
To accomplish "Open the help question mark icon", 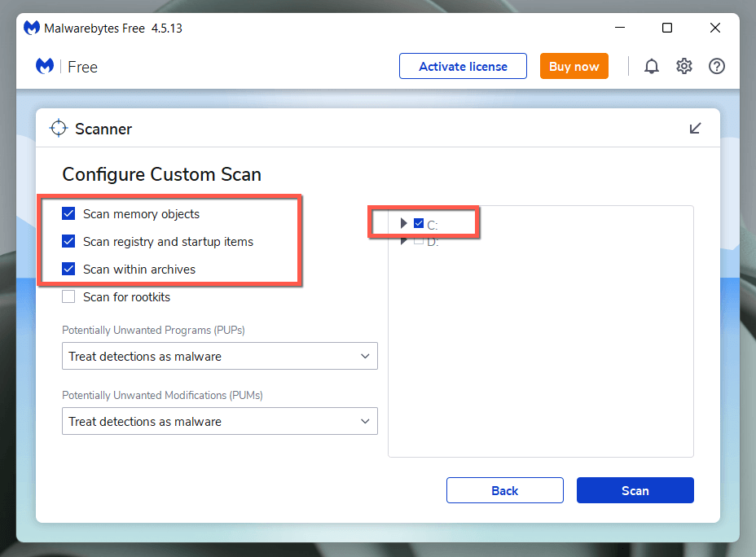I will (716, 66).
